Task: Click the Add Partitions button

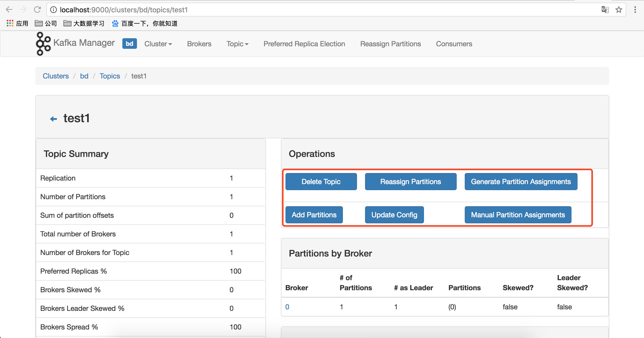Action: click(314, 215)
